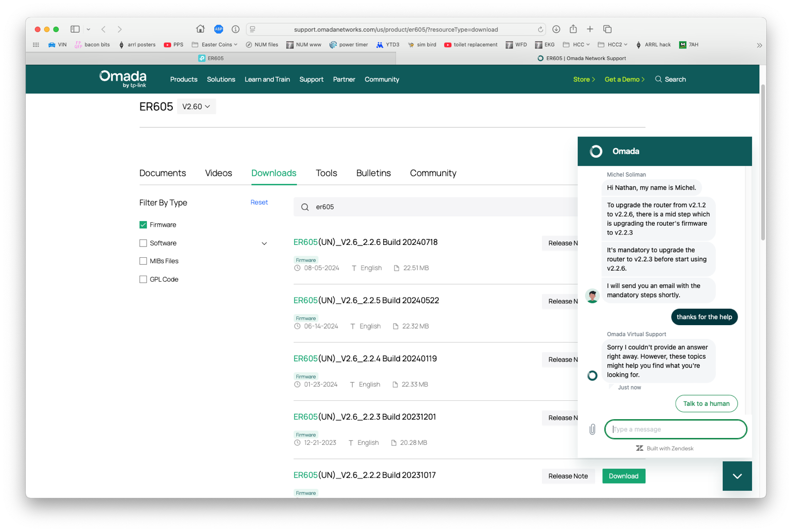Click the attachment paperclip in chat
792x532 pixels.
[593, 430]
